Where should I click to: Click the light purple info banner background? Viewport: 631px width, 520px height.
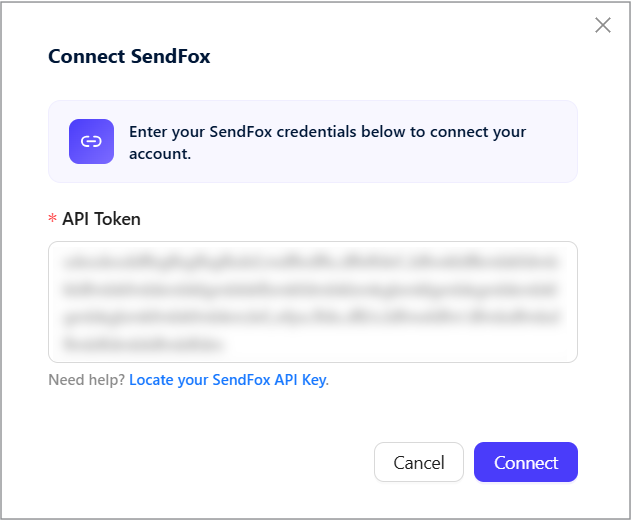pos(551,169)
